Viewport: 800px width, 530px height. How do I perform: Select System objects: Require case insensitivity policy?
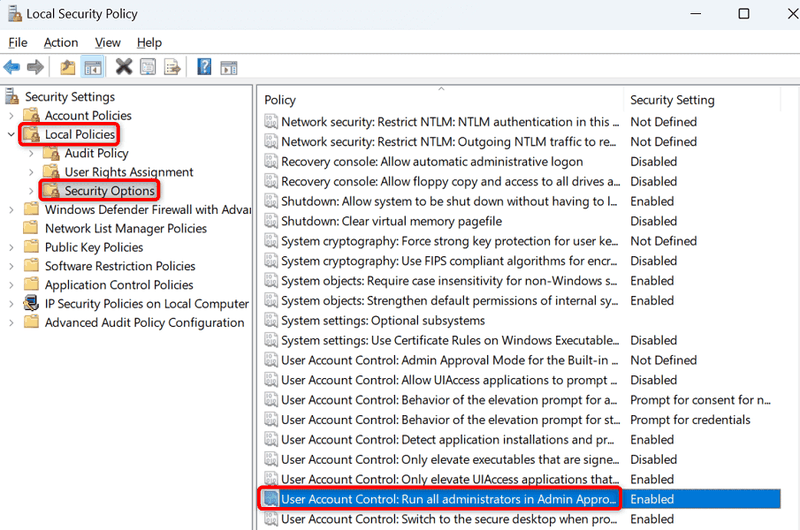pos(449,281)
